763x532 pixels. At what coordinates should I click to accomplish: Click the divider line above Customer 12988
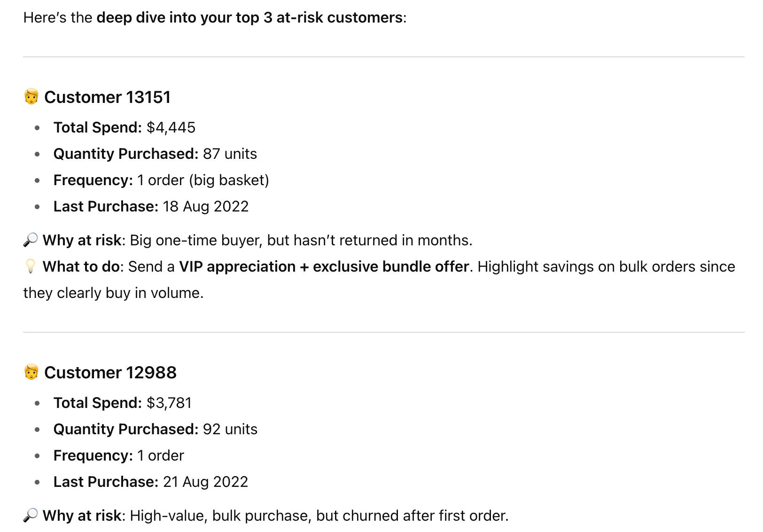click(x=383, y=332)
